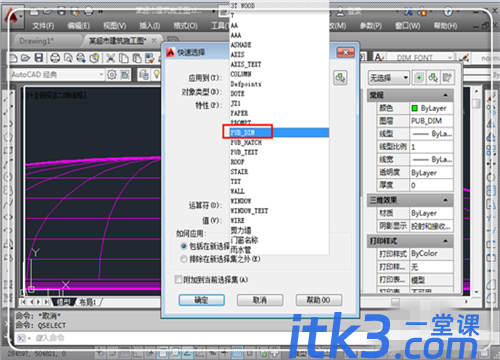Screen dimensions: 500x360
Task: Collapse the Plot Style section
Action: point(445,241)
